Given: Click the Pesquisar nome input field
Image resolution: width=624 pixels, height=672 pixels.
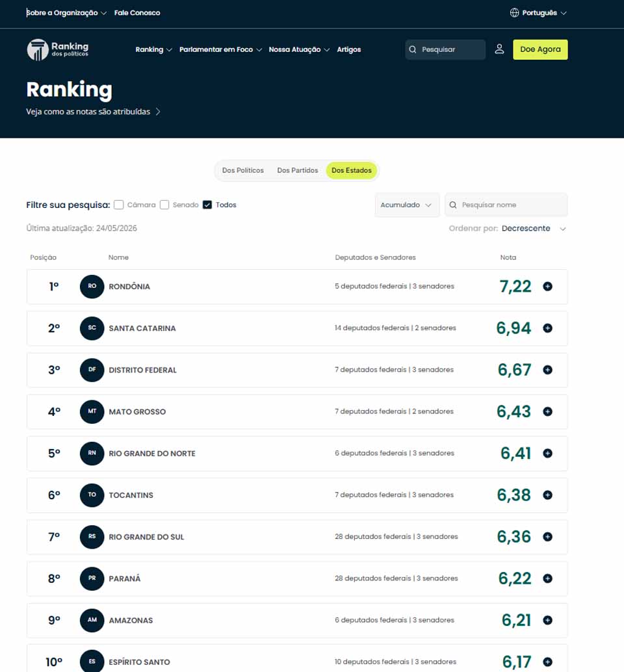Looking at the screenshot, I should click(x=506, y=205).
